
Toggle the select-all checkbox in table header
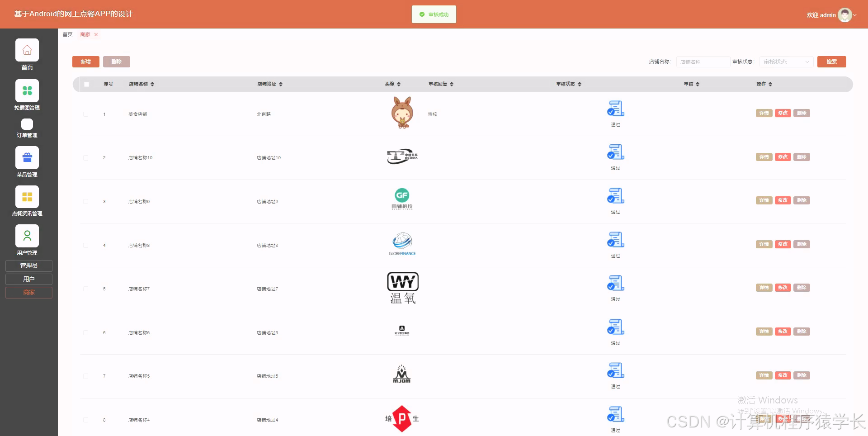[x=87, y=84]
